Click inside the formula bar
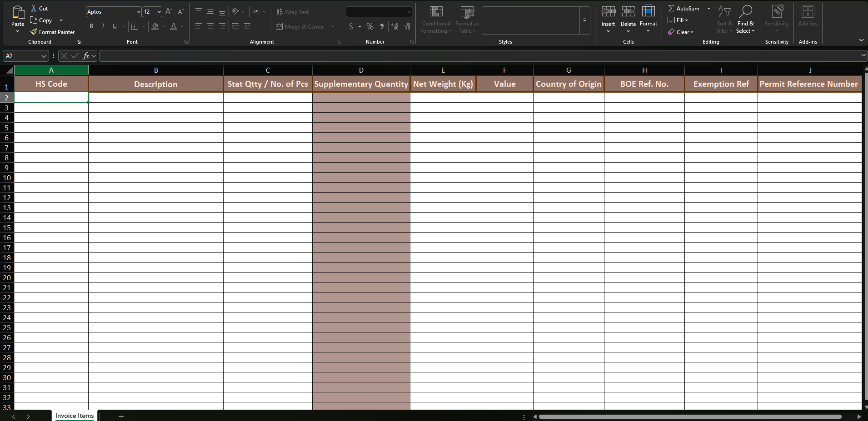Viewport: 868px width, 421px height. [x=477, y=56]
